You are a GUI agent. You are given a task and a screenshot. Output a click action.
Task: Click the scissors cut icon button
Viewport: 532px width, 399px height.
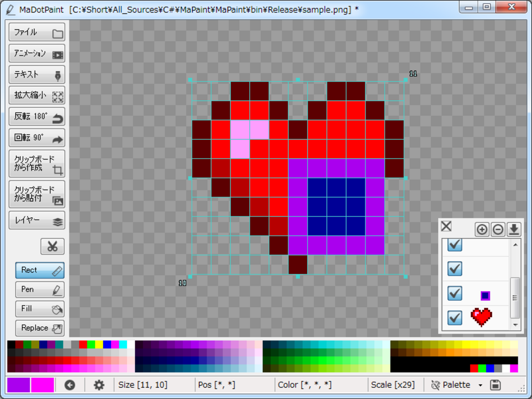(52, 246)
